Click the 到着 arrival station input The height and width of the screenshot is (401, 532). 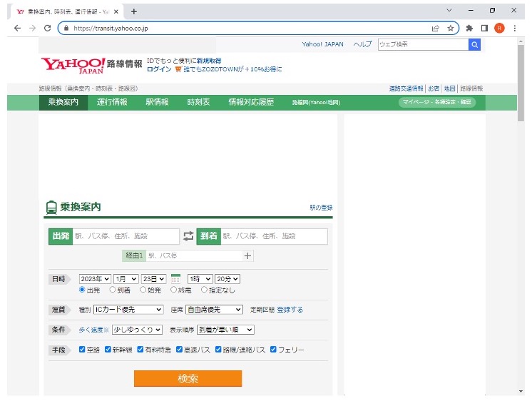point(274,236)
